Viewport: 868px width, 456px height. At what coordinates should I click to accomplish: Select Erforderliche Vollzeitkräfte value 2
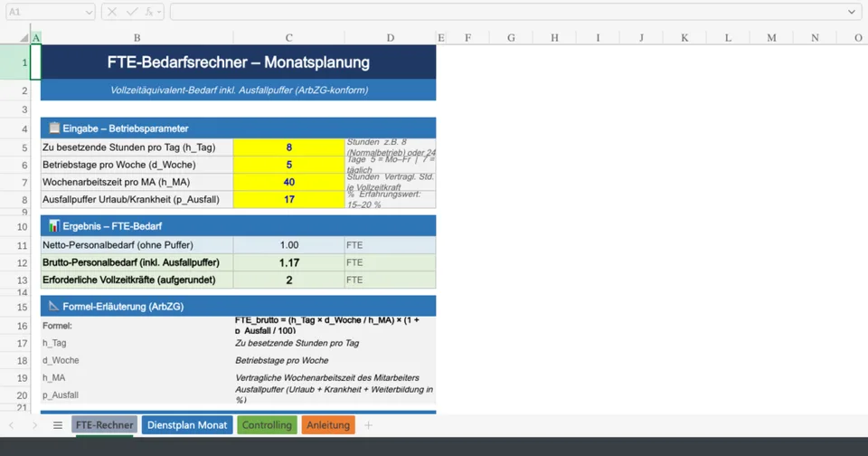coord(289,280)
